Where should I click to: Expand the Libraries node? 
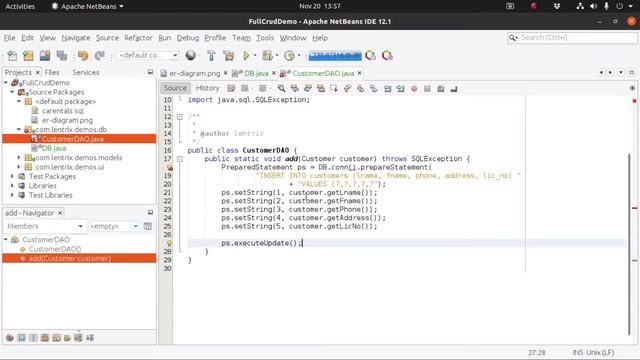click(13, 186)
